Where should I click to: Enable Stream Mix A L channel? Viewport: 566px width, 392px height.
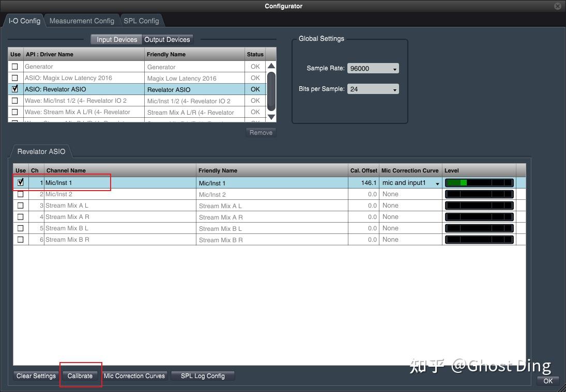[x=21, y=206]
